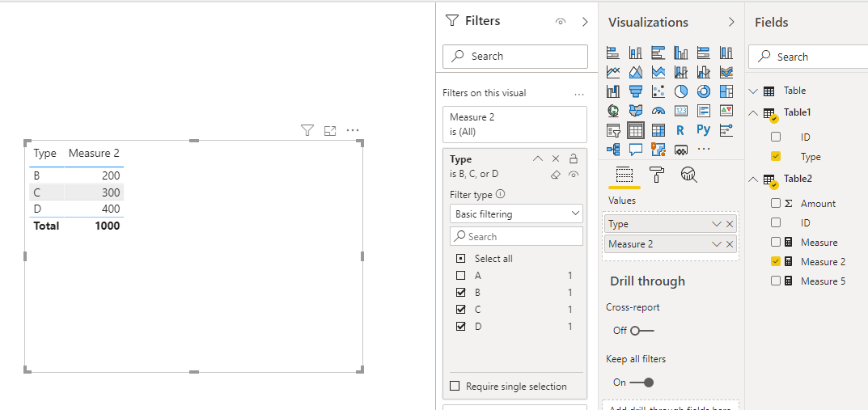
Task: Uncheck filter value D
Action: click(x=460, y=327)
